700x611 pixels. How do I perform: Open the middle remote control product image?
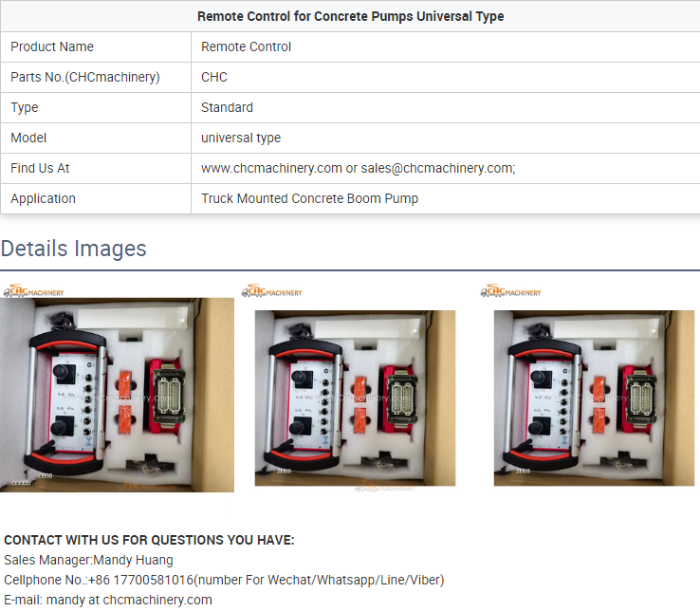click(355, 398)
